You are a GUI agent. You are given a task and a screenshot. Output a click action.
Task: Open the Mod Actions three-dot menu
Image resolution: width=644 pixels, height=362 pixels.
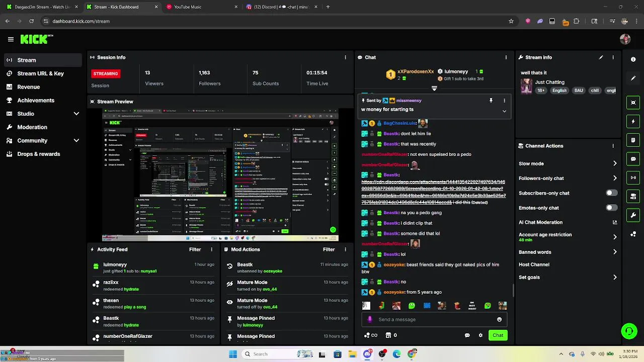[345, 249]
